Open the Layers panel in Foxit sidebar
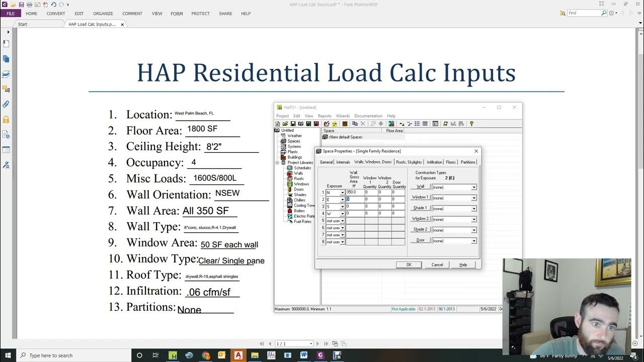The height and width of the screenshot is (362, 644). click(x=6, y=74)
